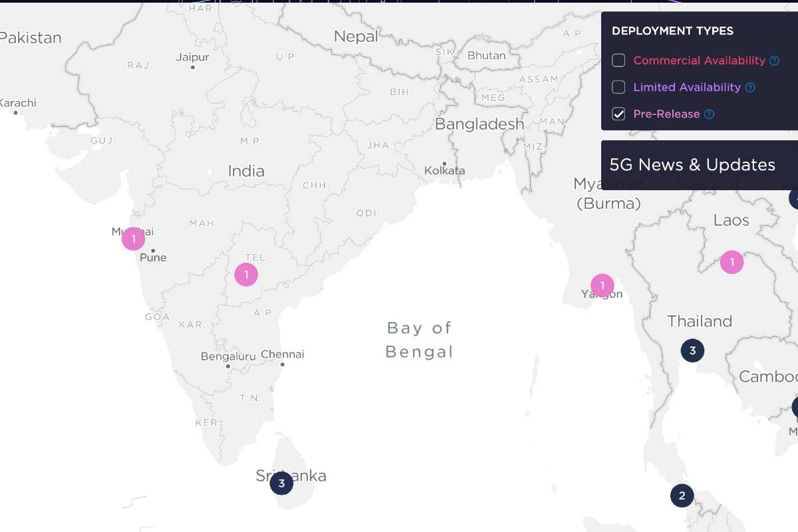Open help icon beside Commercial Availability
Image resolution: width=798 pixels, height=532 pixels.
click(x=774, y=61)
